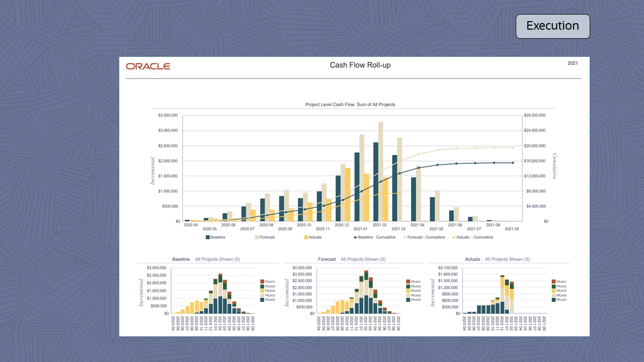Click the tallest Forecast bar for 2021 02

381,171
